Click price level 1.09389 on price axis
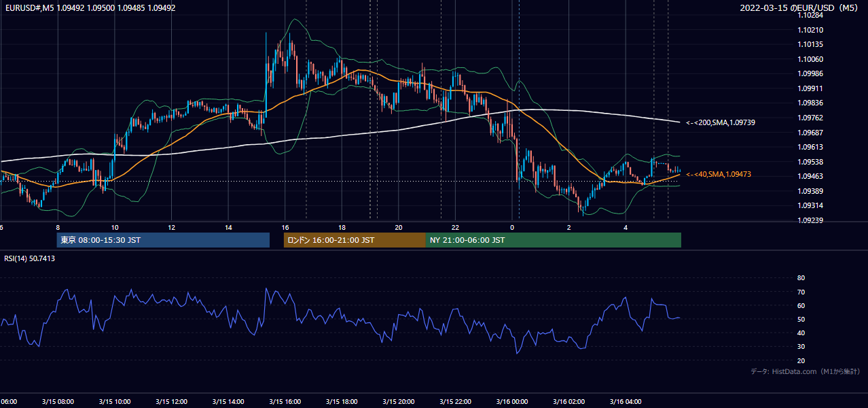The image size is (868, 408). [x=811, y=191]
